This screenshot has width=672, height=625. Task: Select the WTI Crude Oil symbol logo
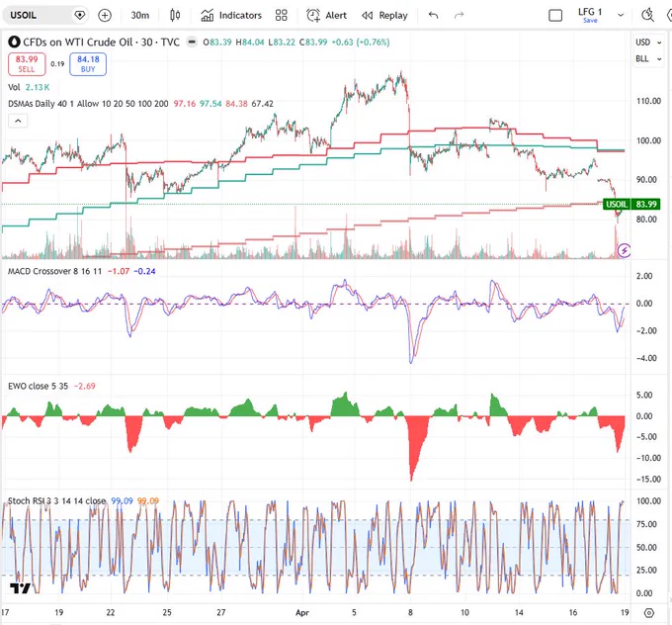click(14, 43)
